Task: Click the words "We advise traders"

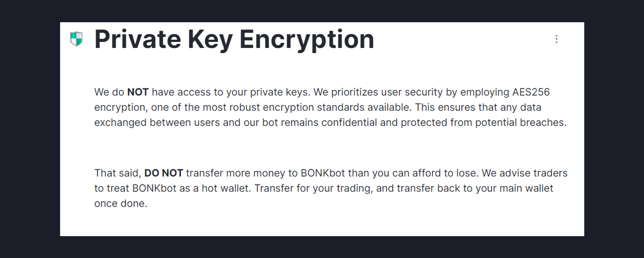Action: pyautogui.click(x=525, y=173)
